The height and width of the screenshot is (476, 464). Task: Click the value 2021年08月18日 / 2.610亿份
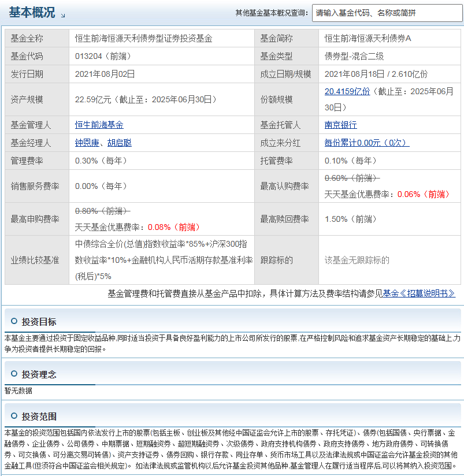[376, 74]
